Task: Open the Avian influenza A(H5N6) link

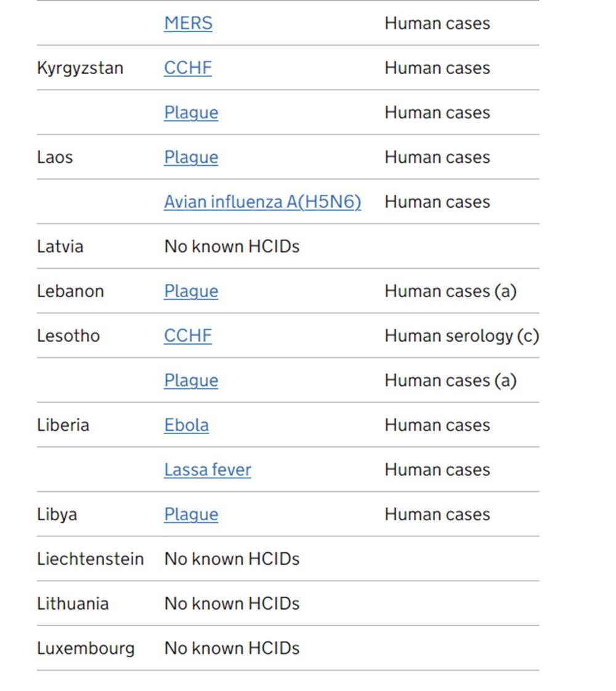Action: (262, 202)
